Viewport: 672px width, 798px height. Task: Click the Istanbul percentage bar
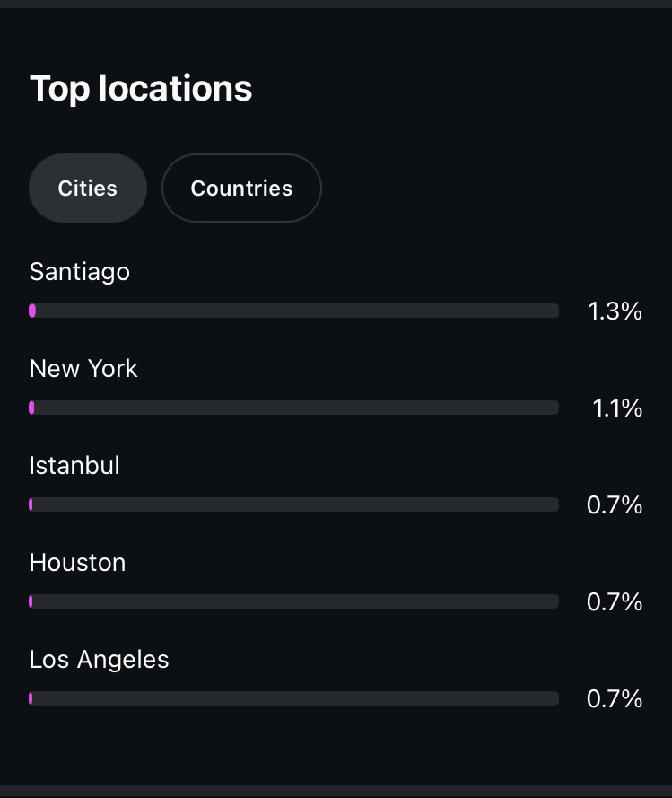coord(294,504)
